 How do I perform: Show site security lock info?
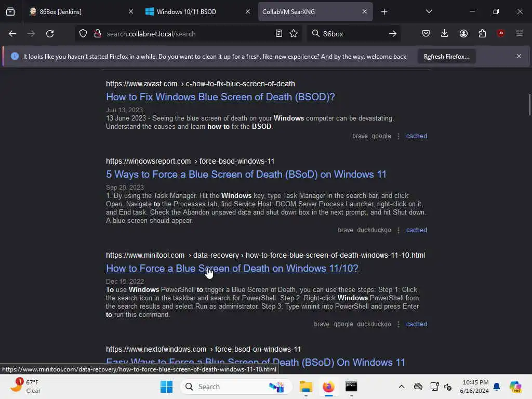pyautogui.click(x=98, y=34)
